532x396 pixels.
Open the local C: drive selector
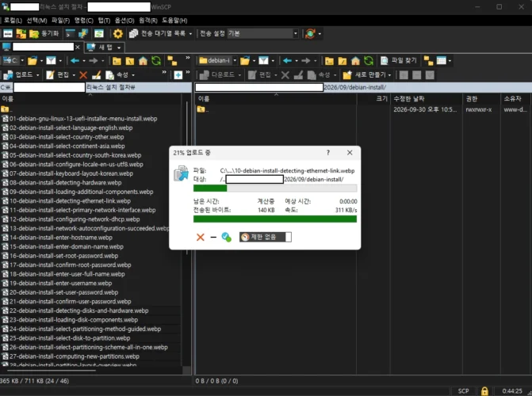(13, 61)
